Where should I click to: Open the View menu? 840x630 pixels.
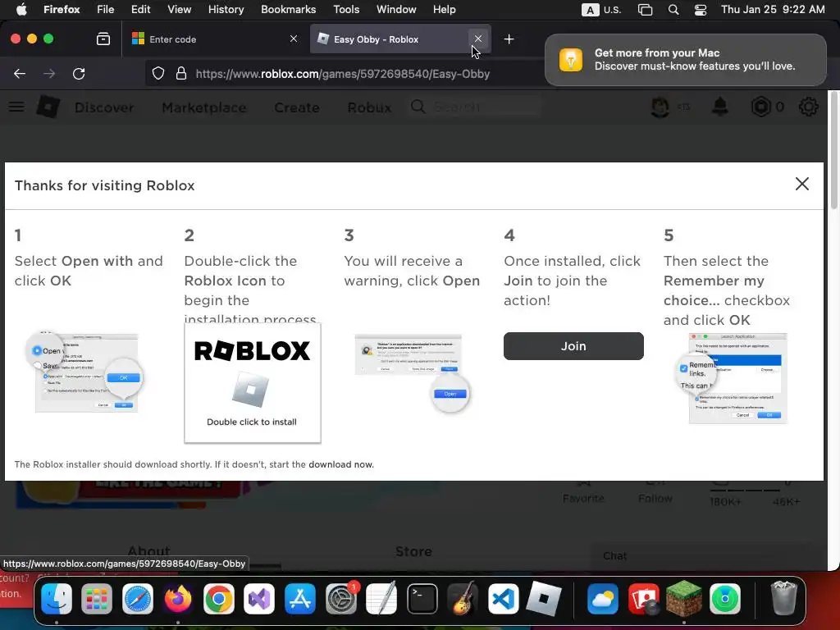point(179,9)
